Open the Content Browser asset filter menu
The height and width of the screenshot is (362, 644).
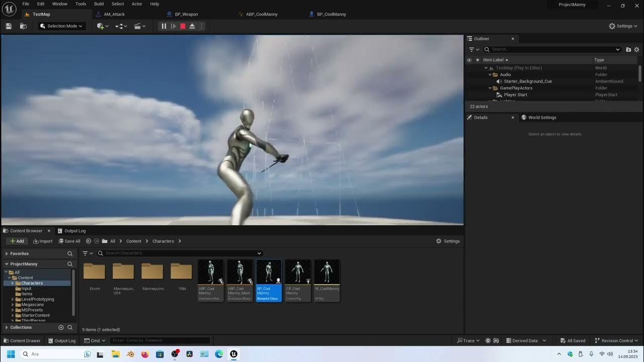coord(88,253)
